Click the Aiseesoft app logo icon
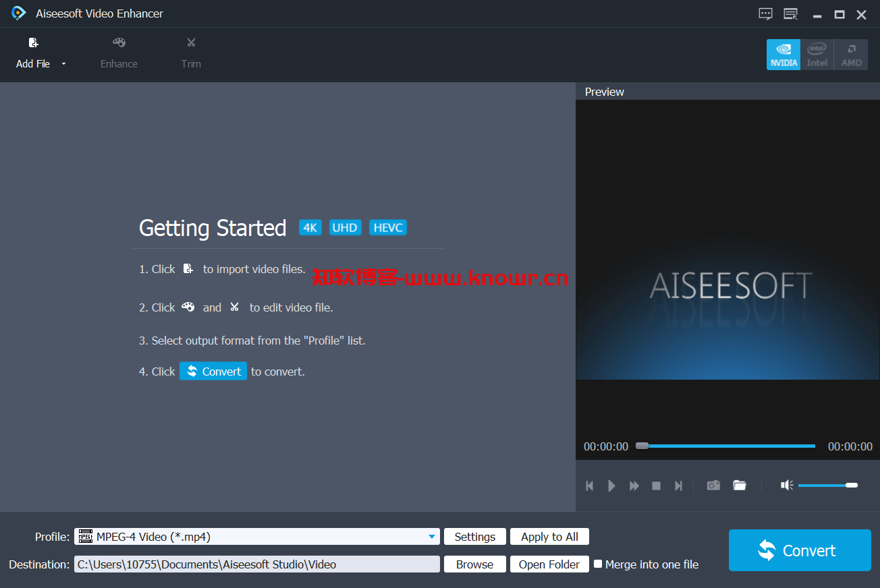This screenshot has width=880, height=588. point(19,13)
